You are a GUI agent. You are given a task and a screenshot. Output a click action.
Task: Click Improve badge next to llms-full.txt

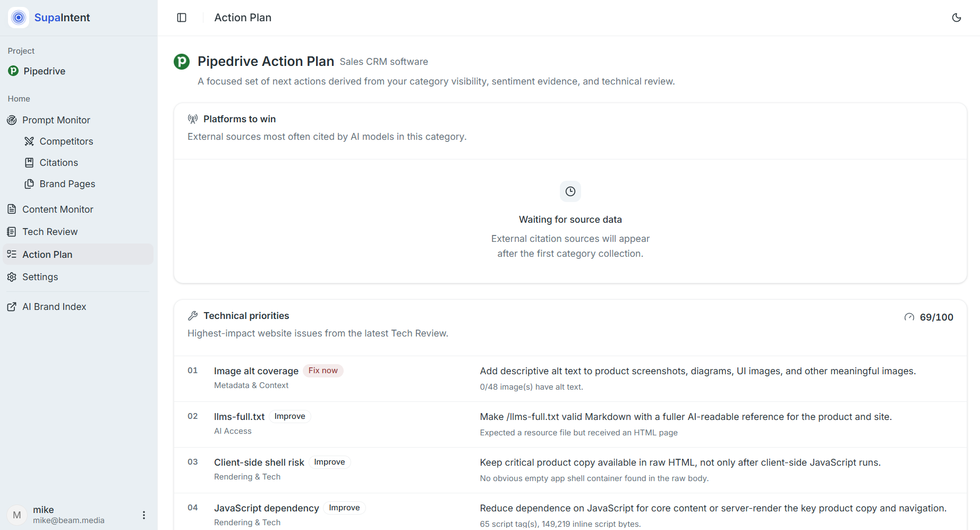tap(289, 416)
